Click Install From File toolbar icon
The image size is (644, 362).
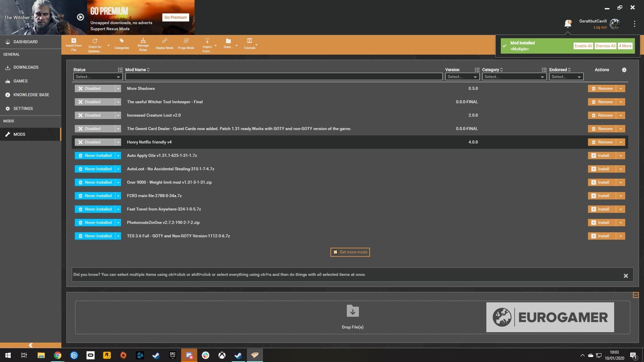pos(73,45)
